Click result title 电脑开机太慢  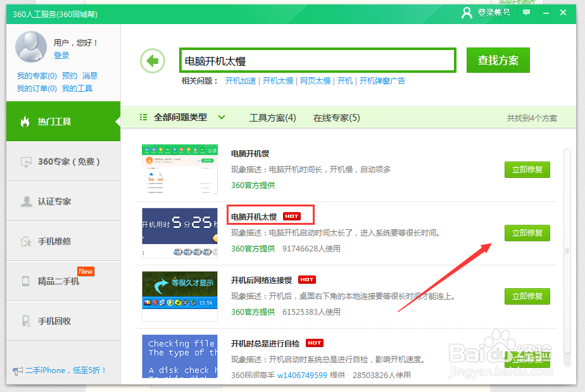click(x=254, y=217)
